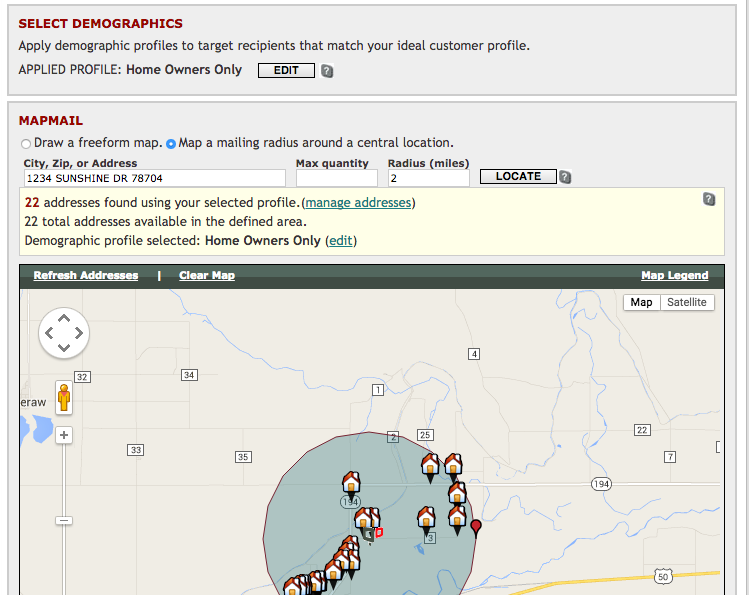749x595 pixels.
Task: Open the Map Legend link
Action: 674,276
